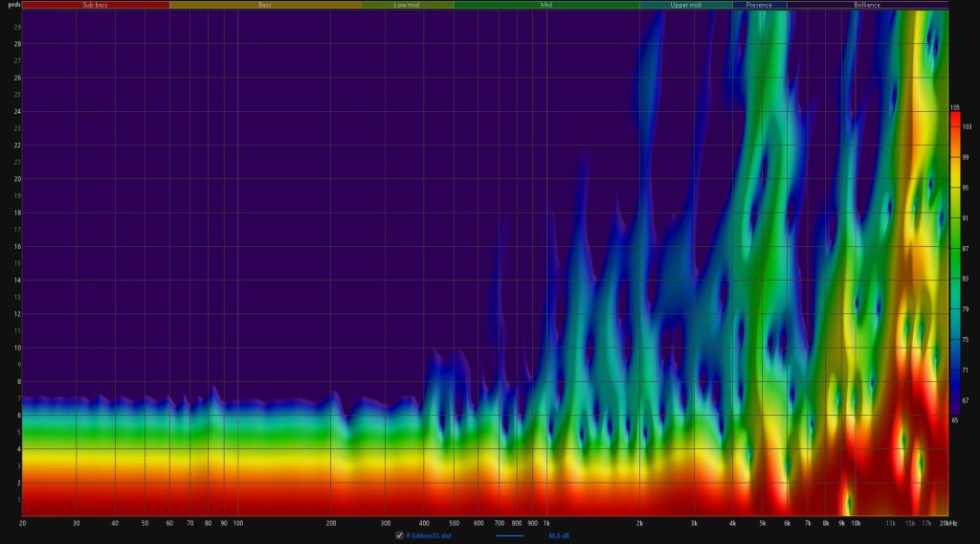Viewport: 980px width, 544px height.
Task: Click the 10 periods axis label
Action: (17, 348)
